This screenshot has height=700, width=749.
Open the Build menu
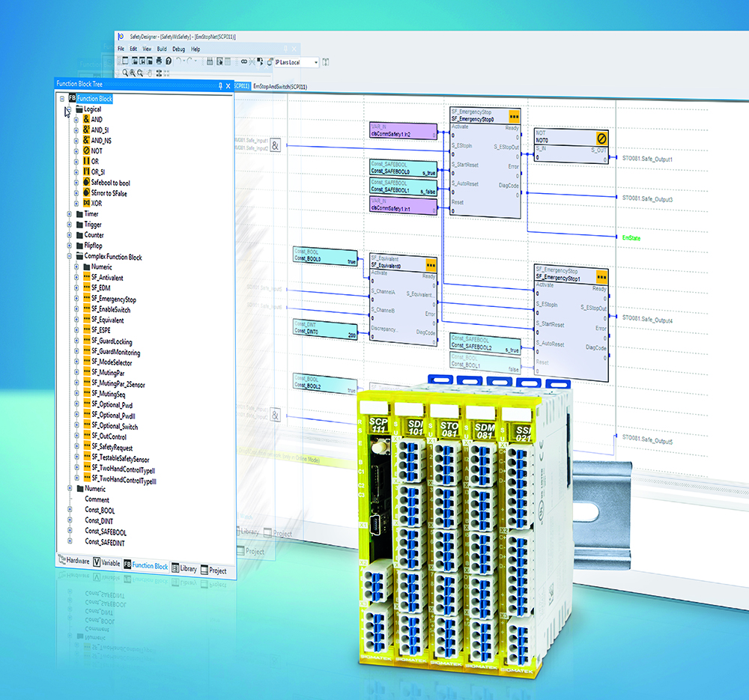[x=162, y=49]
